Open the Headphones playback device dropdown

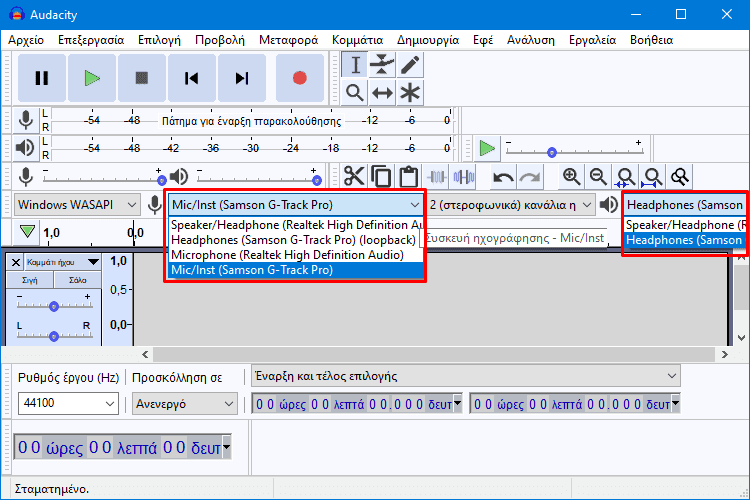click(685, 205)
